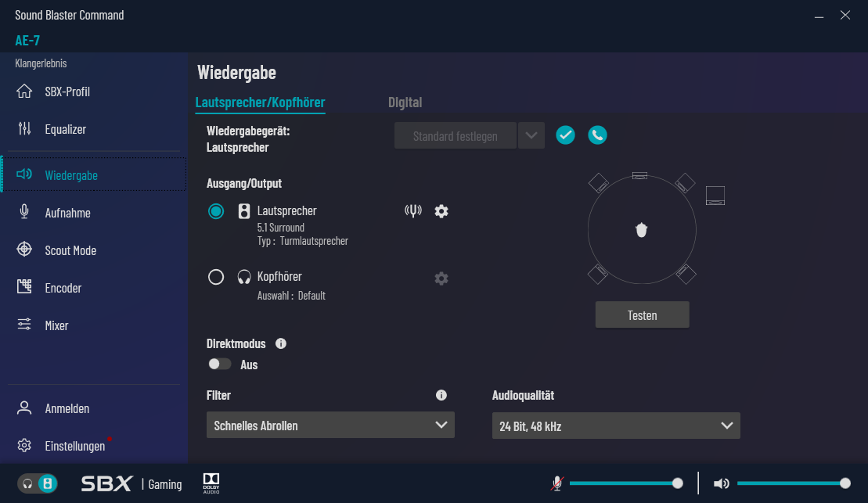This screenshot has height=503, width=868.
Task: Select the Kopfhörer output radio button
Action: (216, 277)
